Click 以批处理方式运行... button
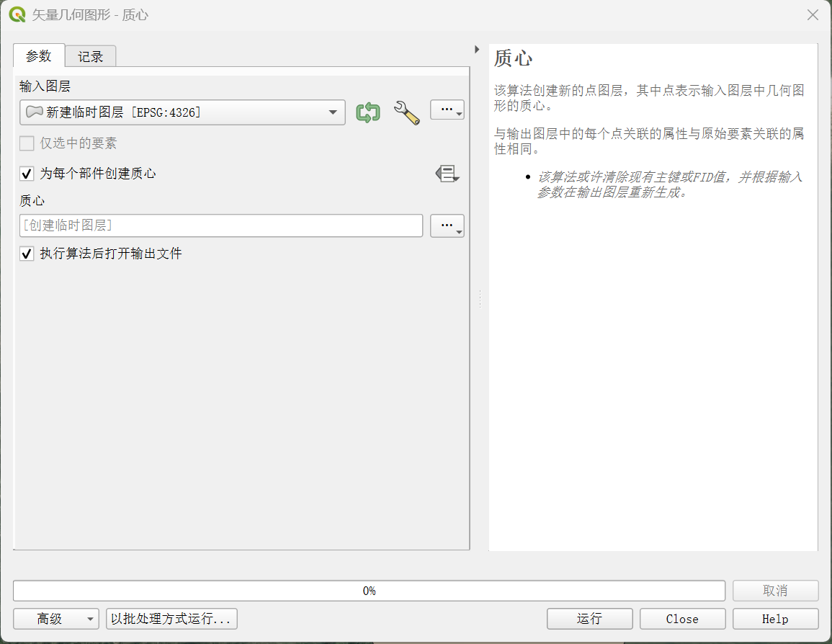 [171, 619]
